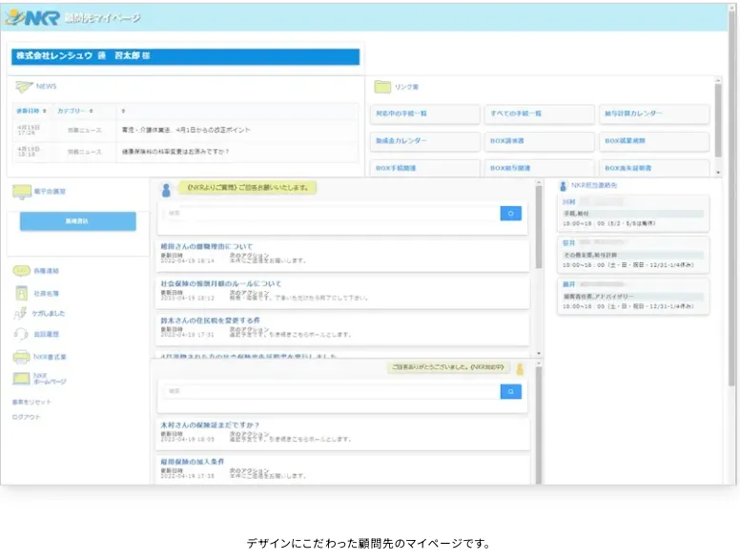Click the up arrow of the upper thread list scrollbar

(x=539, y=183)
